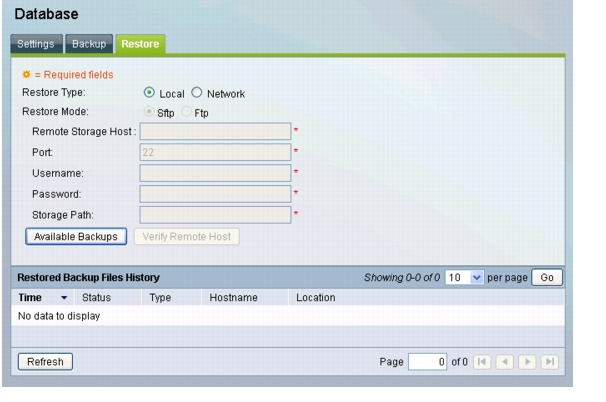Click the 'Showing 0-0 of 0' text
This screenshot has height=402, width=606.
(x=402, y=278)
